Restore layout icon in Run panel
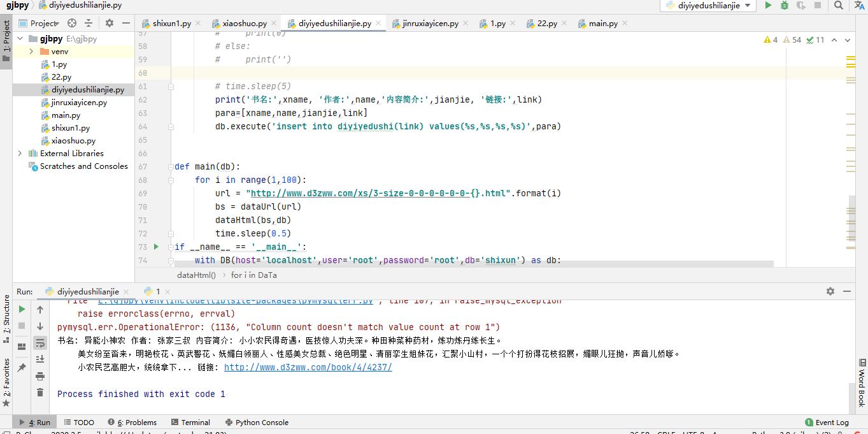868x434 pixels. coord(22,347)
